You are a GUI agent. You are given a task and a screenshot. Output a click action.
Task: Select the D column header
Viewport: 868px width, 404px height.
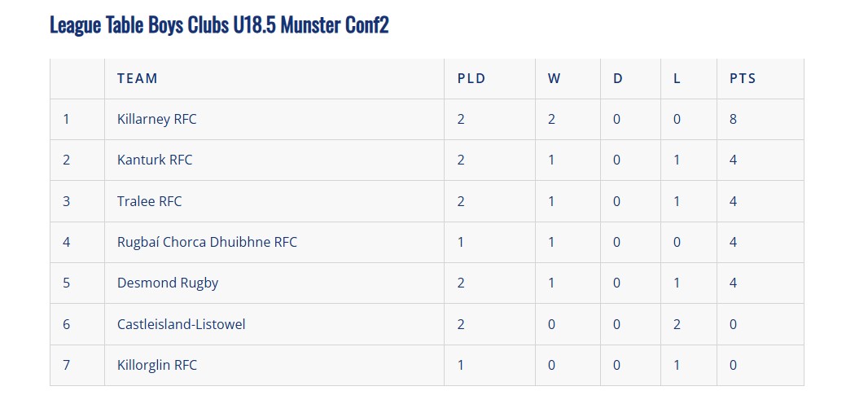[x=617, y=79]
